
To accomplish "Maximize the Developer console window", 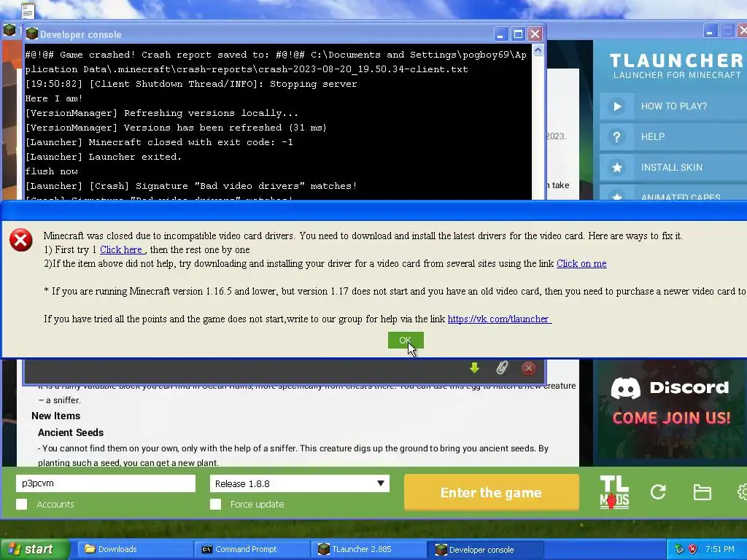I will coord(518,34).
